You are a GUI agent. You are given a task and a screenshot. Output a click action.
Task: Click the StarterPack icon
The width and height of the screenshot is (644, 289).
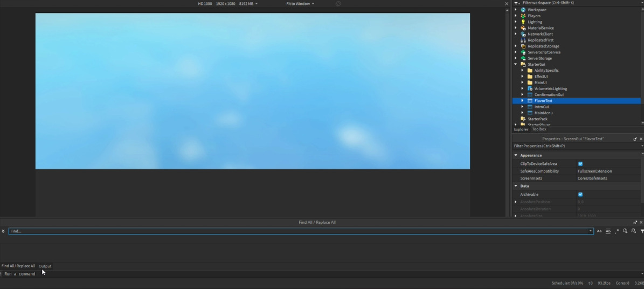(523, 119)
